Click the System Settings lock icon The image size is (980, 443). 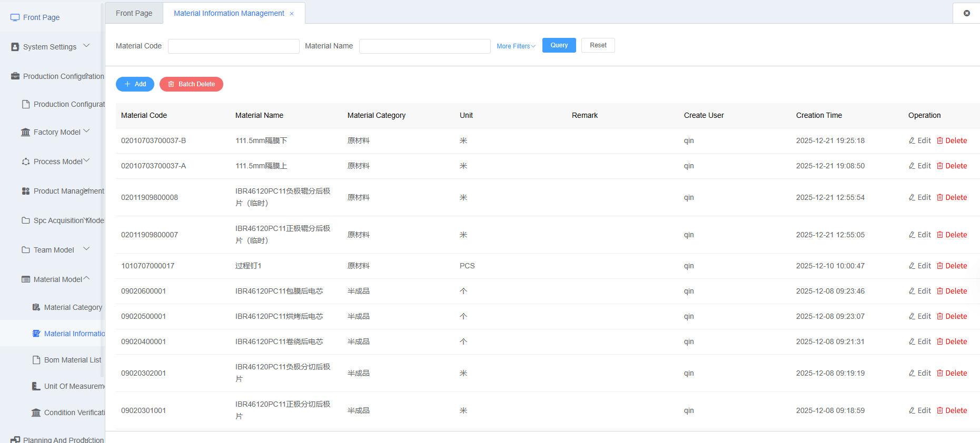coord(15,47)
